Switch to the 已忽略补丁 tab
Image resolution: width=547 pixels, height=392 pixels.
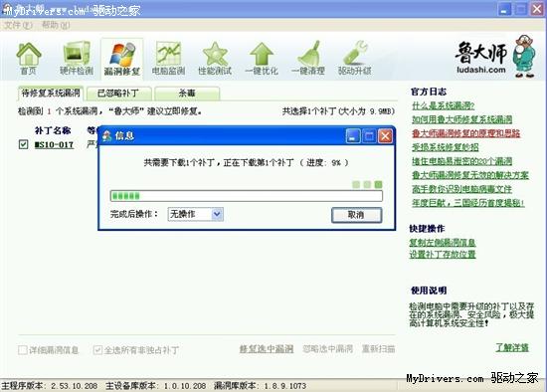click(x=119, y=94)
